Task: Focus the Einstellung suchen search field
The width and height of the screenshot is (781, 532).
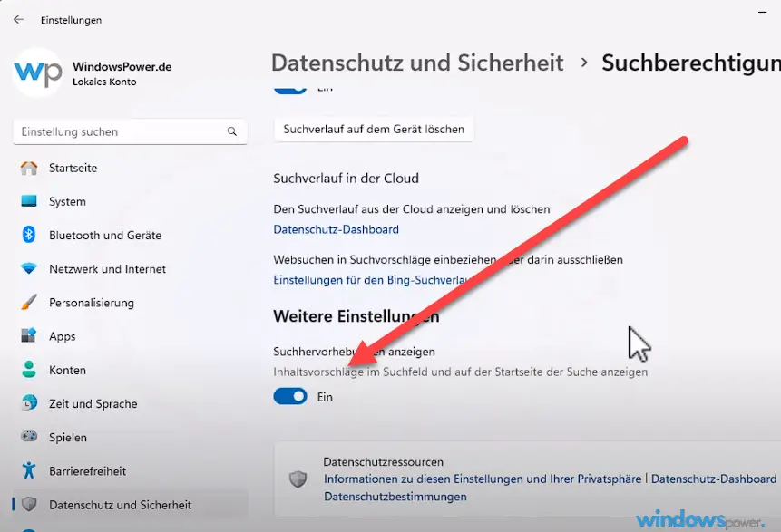Action: 130,131
